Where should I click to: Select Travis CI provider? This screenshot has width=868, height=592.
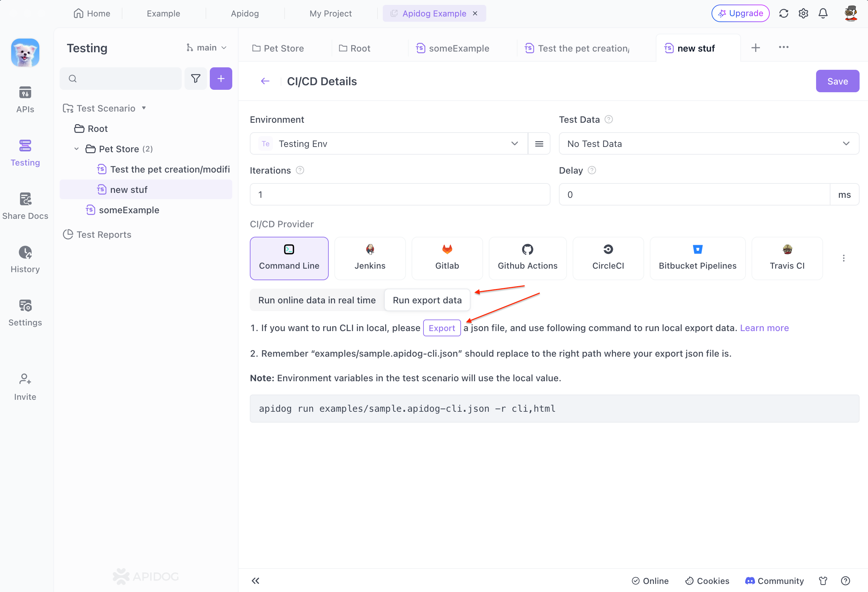[787, 258]
